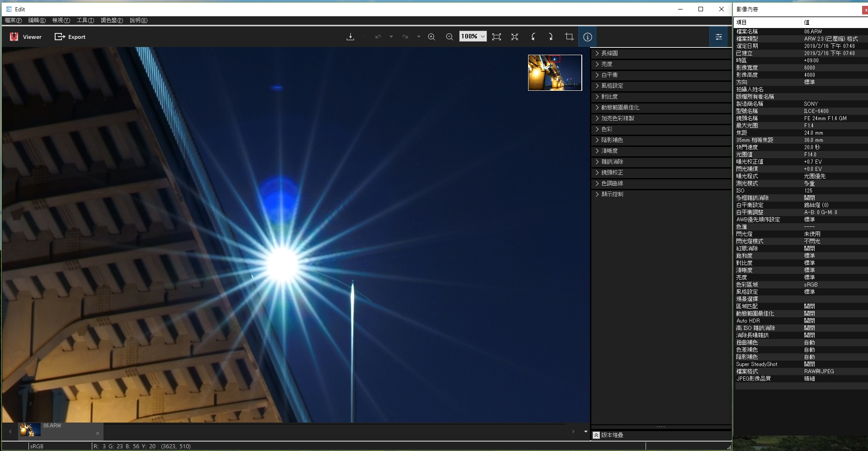This screenshot has width=868, height=451.
Task: Click the save/download image icon
Action: (x=350, y=37)
